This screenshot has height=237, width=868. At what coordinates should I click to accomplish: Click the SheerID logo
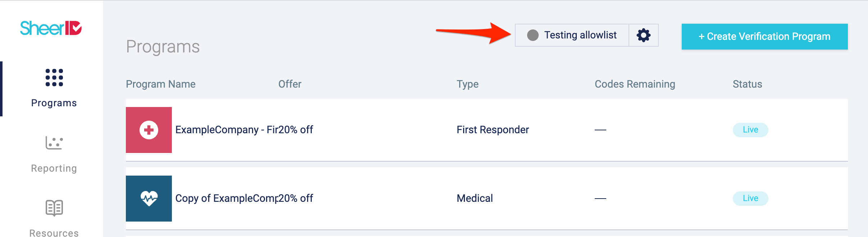pos(51,28)
